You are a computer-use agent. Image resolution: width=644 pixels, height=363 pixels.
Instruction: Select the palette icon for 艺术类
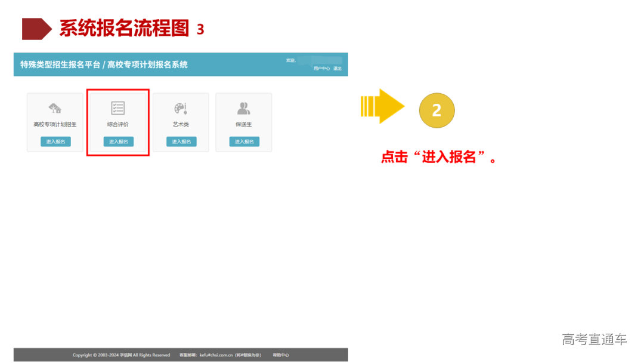[x=180, y=107]
